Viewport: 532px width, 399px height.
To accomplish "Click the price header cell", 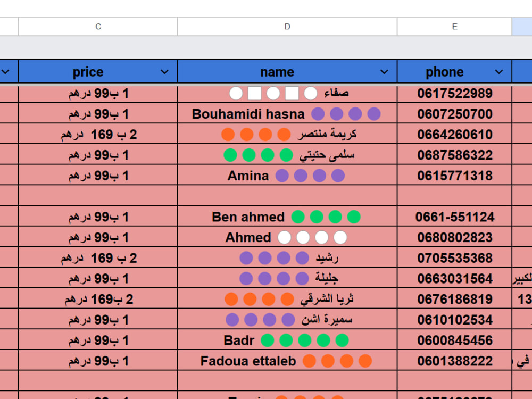I will [x=98, y=72].
